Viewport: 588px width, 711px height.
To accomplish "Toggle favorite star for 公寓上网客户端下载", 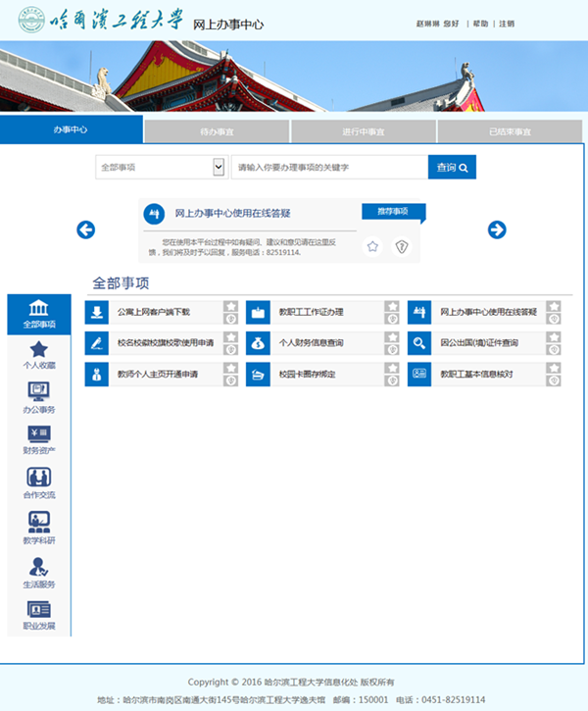I will click(x=231, y=307).
